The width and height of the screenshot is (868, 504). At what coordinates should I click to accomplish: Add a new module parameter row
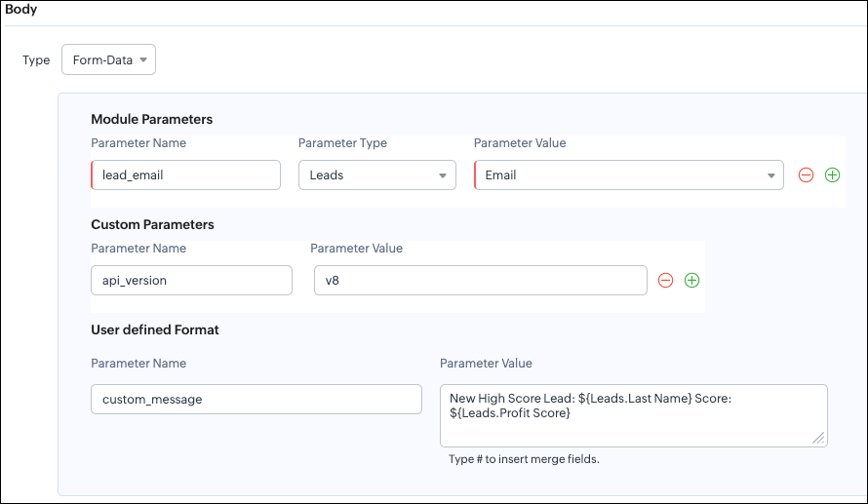832,175
